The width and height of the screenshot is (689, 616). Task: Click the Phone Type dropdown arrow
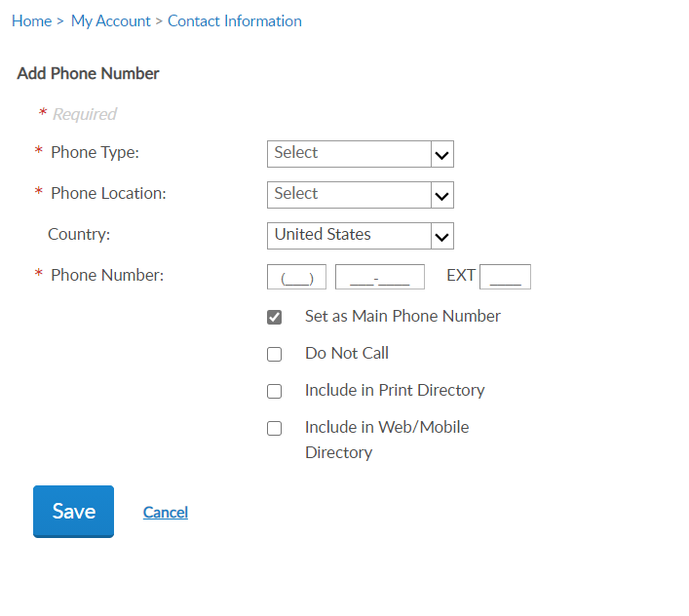[x=441, y=154]
